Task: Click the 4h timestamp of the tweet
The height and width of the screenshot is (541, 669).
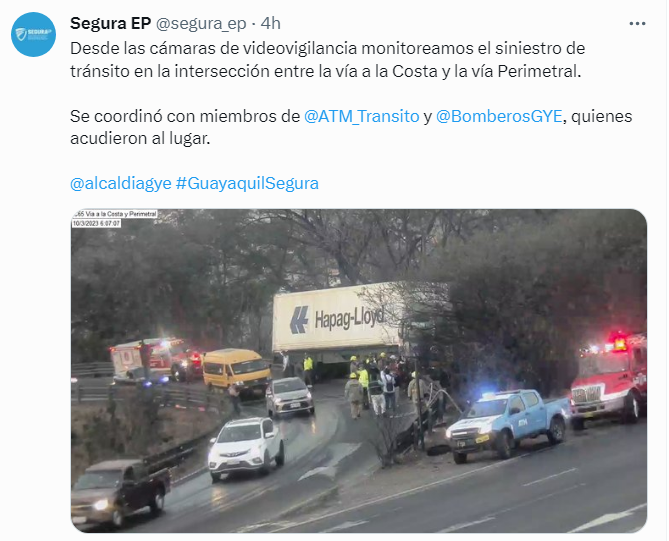Action: tap(271, 23)
